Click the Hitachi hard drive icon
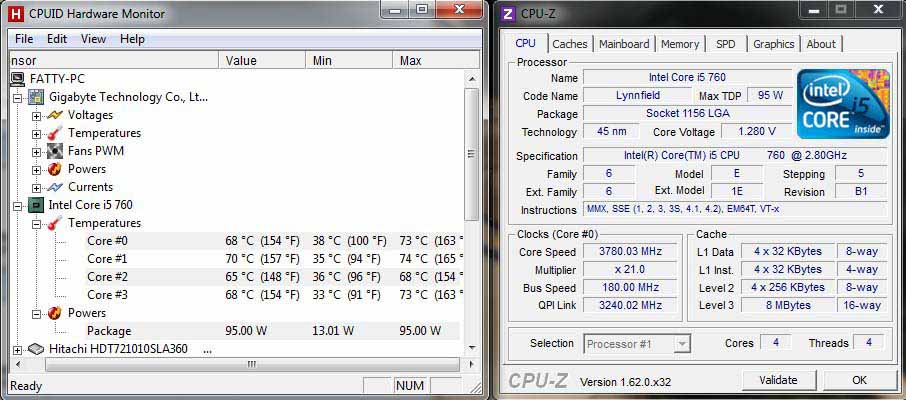 click(36, 349)
